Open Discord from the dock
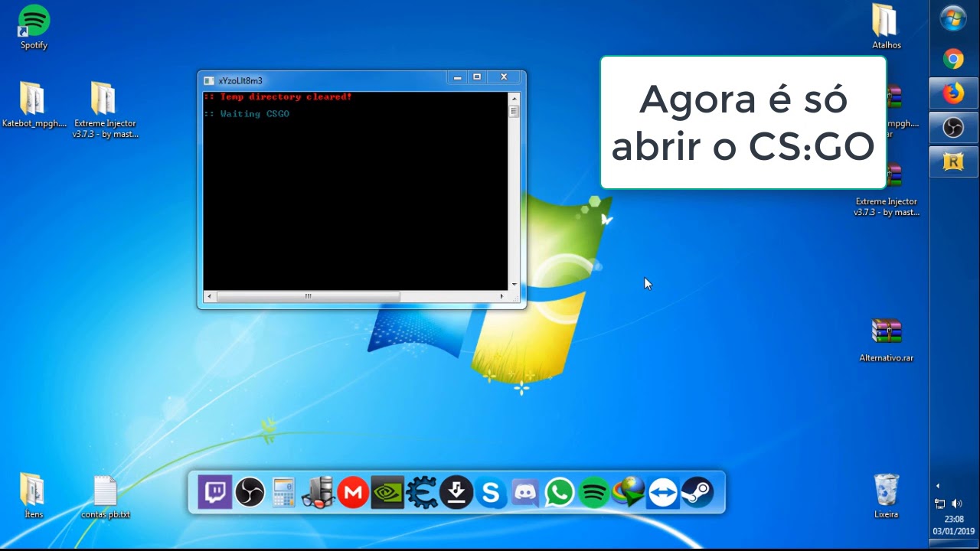980x551 pixels. tap(525, 492)
